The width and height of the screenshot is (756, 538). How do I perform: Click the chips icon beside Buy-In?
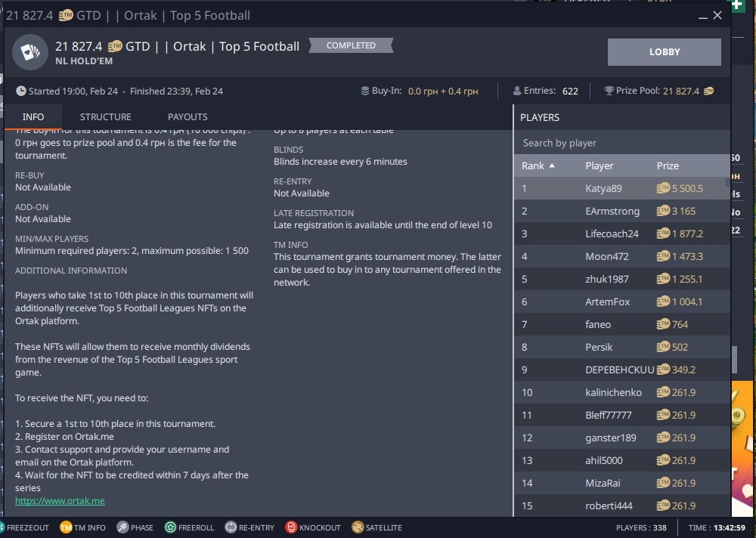(x=365, y=91)
